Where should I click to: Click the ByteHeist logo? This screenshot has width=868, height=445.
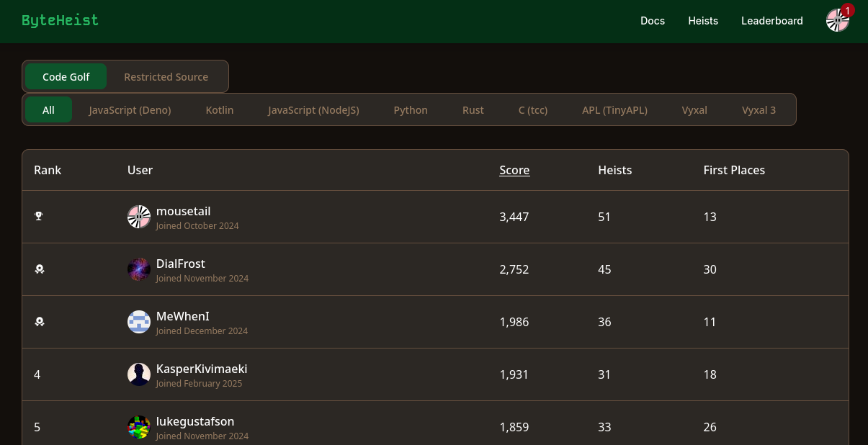60,21
